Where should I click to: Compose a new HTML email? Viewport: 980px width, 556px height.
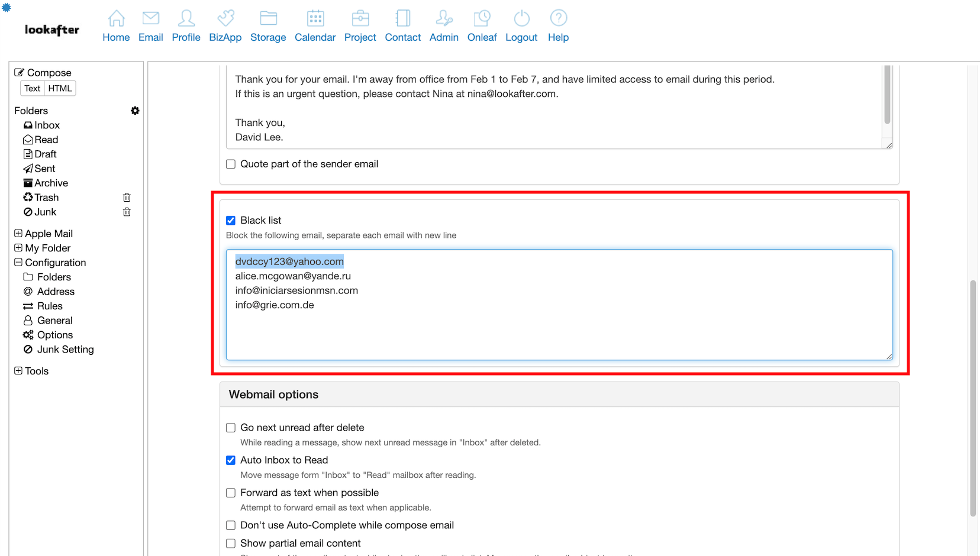(x=60, y=89)
